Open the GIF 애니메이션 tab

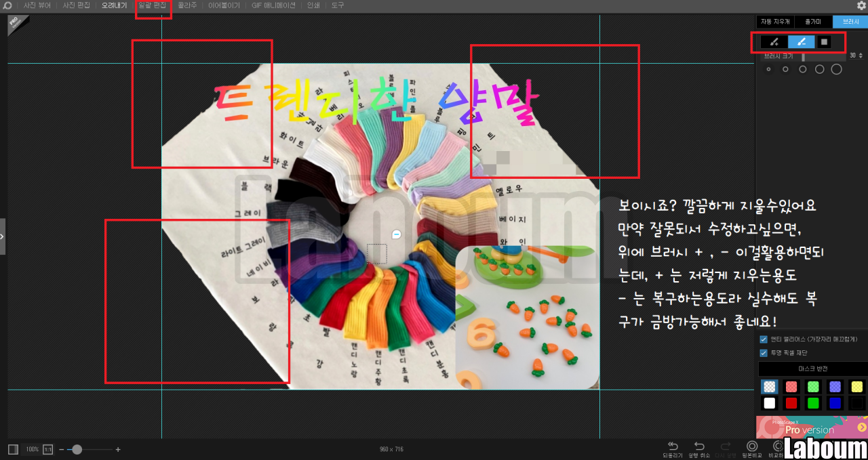[273, 5]
